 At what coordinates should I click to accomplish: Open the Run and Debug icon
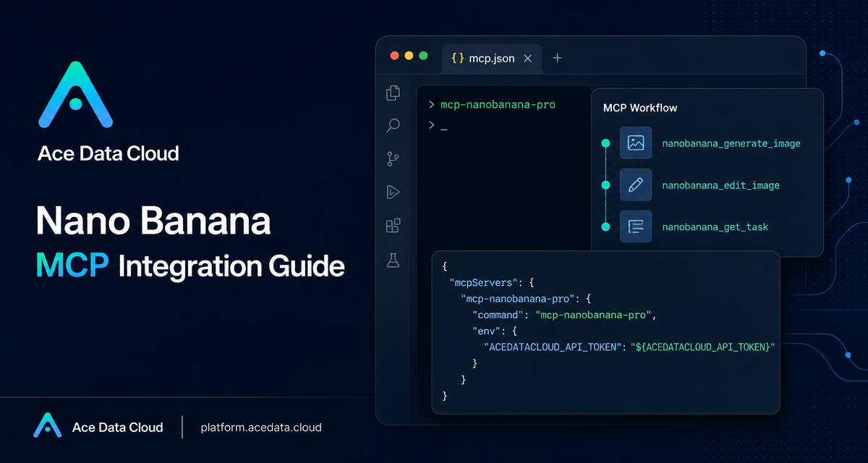(x=393, y=192)
